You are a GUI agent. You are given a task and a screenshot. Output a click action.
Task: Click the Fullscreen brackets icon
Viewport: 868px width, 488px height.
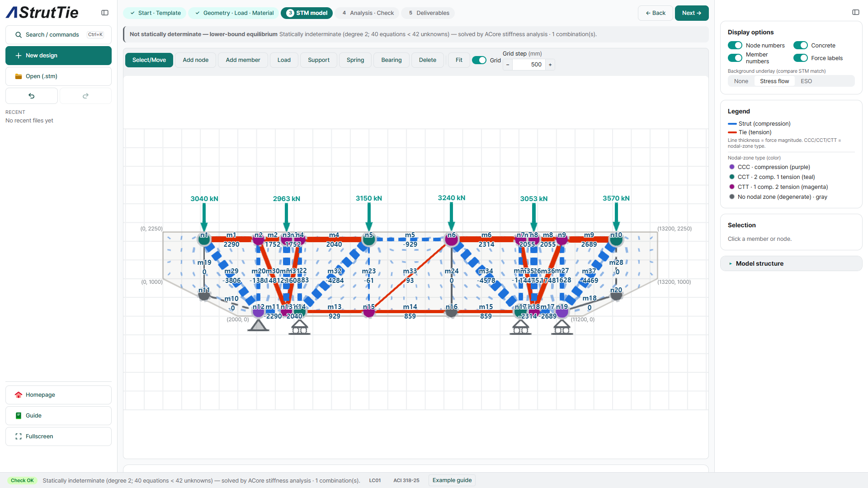[19, 436]
